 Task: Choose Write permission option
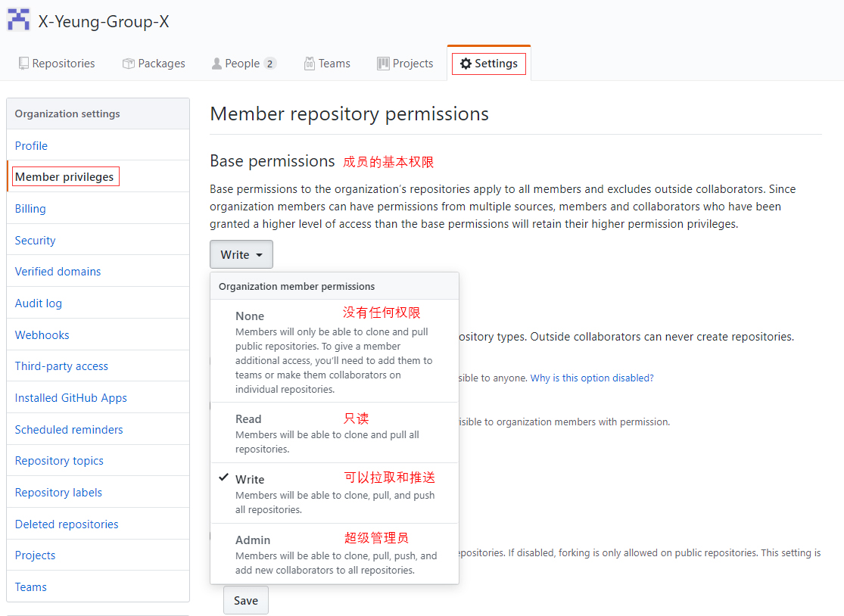tap(335, 493)
